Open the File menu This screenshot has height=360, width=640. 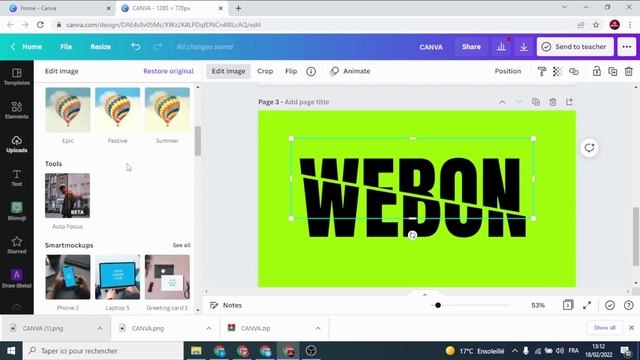point(66,47)
